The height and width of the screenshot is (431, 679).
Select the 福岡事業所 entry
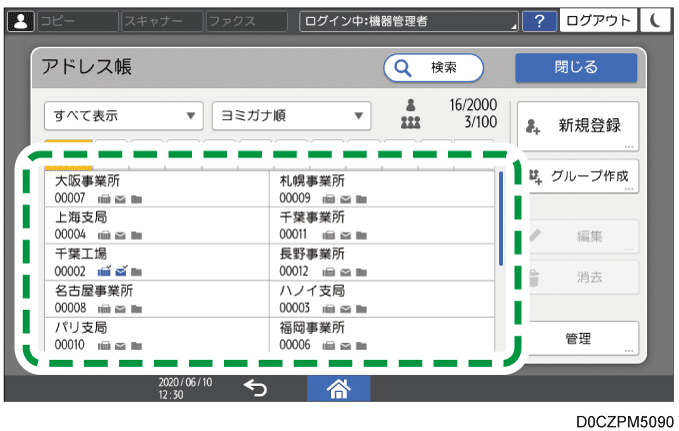pos(382,334)
